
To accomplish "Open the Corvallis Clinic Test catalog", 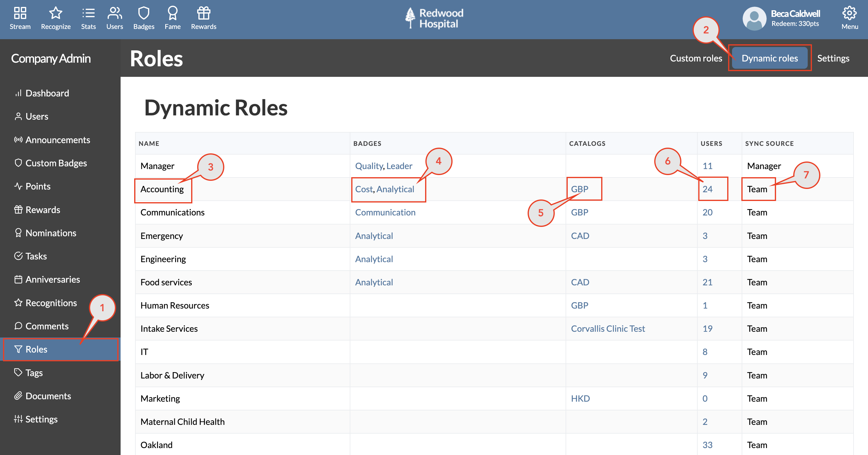I will point(608,328).
